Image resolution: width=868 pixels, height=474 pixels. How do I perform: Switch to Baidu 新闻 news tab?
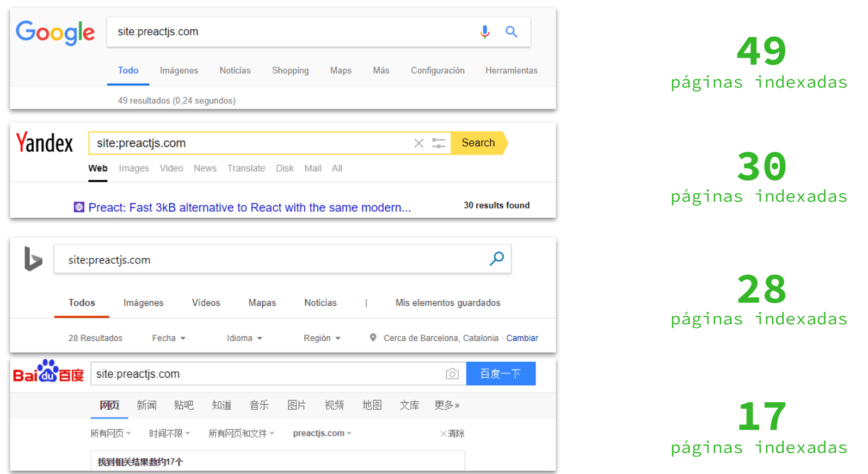[x=146, y=405]
